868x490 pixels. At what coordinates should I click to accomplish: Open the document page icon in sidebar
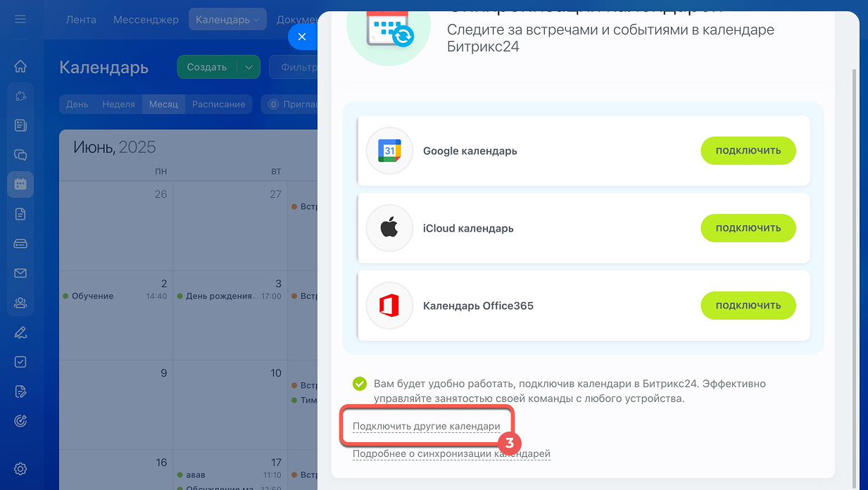(20, 214)
